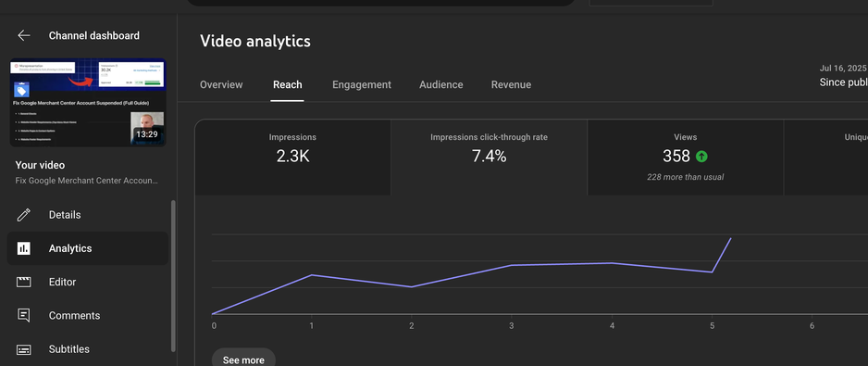
Task: Go to Subtitles in the sidebar
Action: click(88, 349)
